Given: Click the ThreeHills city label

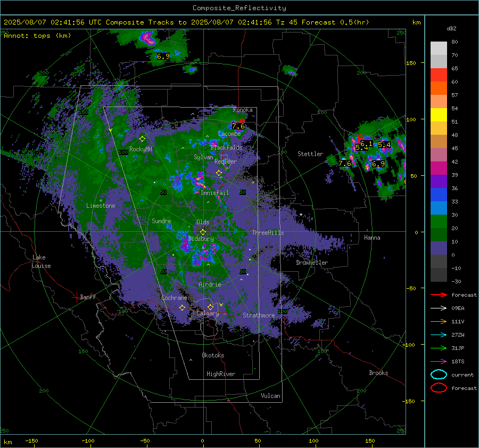Looking at the screenshot, I should [268, 233].
